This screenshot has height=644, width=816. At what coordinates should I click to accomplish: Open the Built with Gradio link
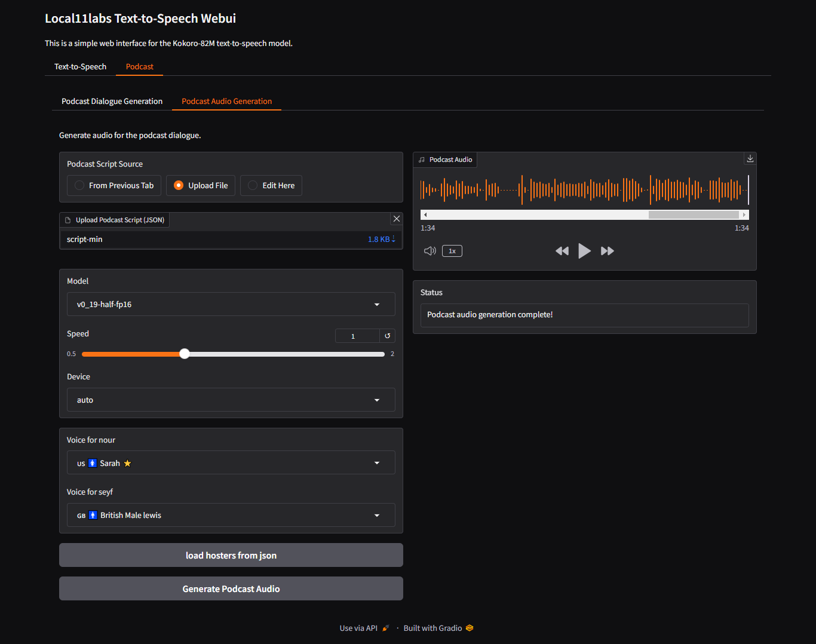pyautogui.click(x=438, y=628)
